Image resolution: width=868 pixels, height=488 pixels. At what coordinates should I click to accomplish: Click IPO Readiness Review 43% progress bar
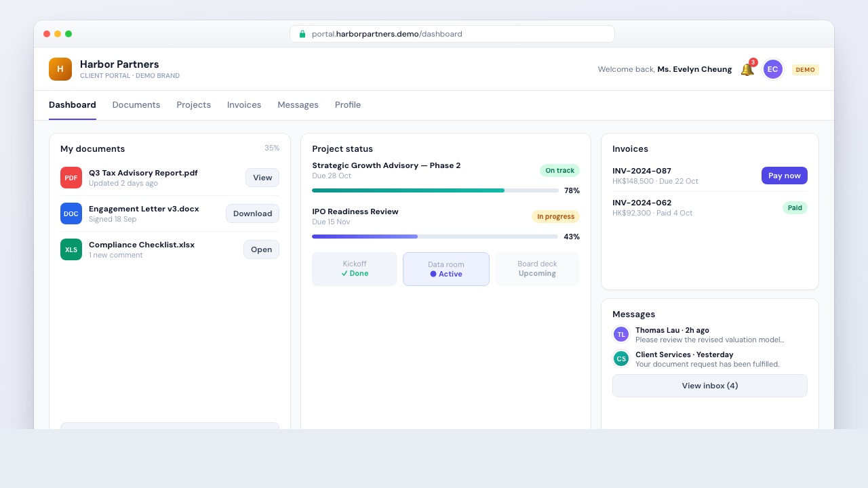[435, 237]
